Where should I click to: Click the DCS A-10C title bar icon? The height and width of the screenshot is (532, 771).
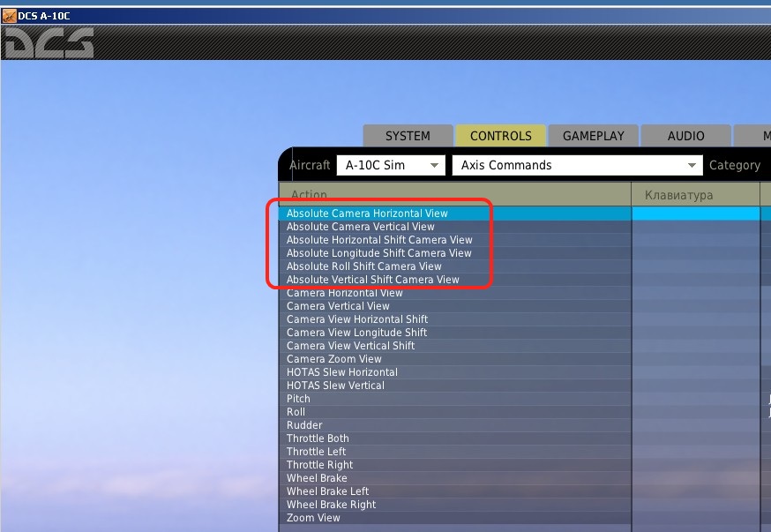(9, 16)
